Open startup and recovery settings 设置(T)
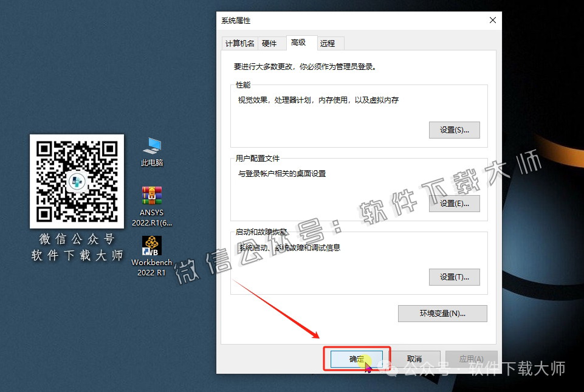Image resolution: width=584 pixels, height=392 pixels. point(454,277)
